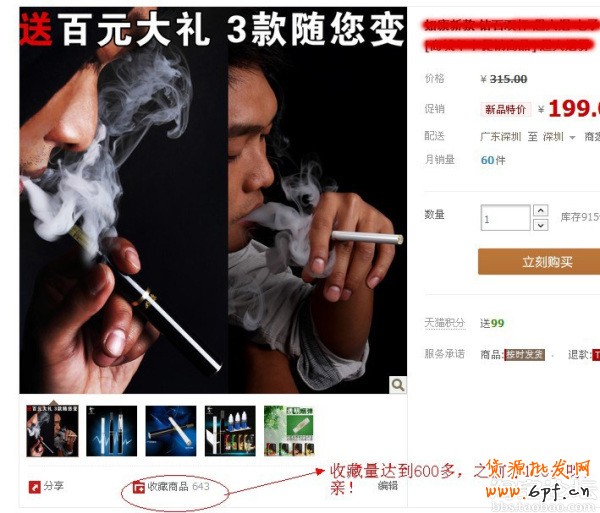
Task: Increase quantity with the up arrow
Action: click(x=540, y=210)
